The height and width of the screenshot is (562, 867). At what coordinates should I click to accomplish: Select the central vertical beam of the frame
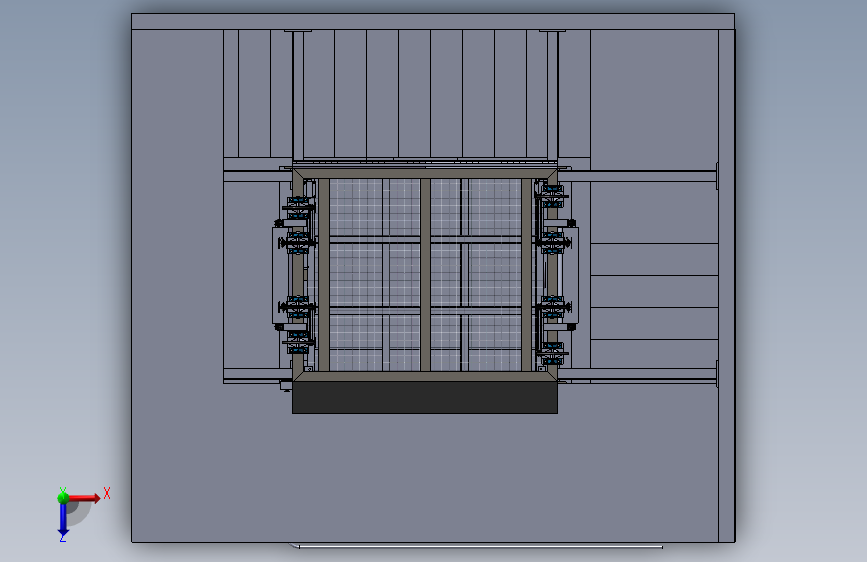coord(425,274)
